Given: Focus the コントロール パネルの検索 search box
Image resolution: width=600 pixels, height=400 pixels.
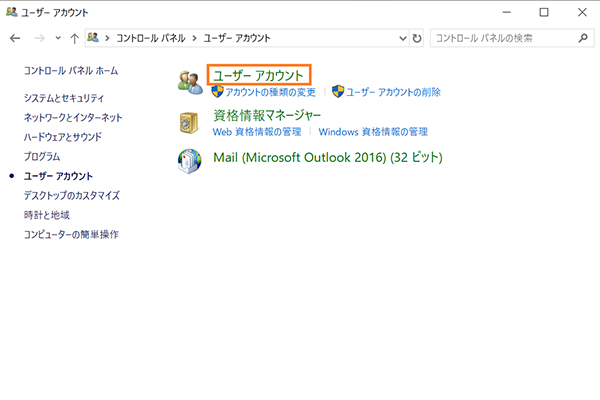Looking at the screenshot, I should click(x=512, y=38).
